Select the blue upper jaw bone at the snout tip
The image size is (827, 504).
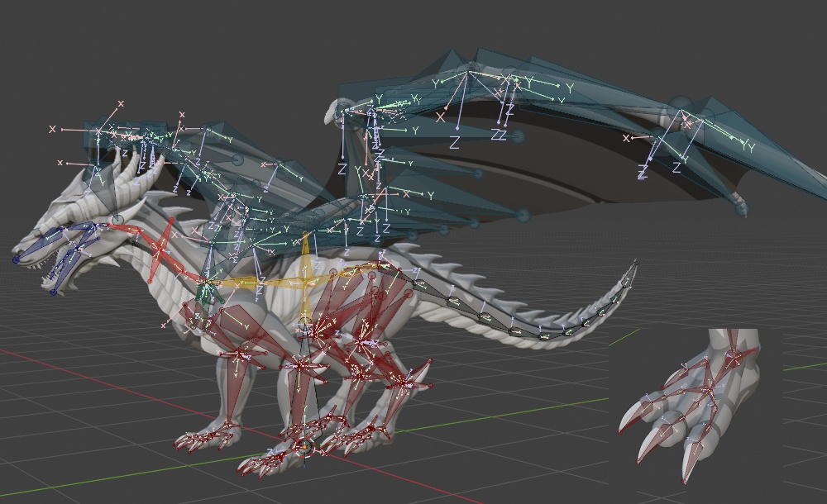[x=31, y=245]
